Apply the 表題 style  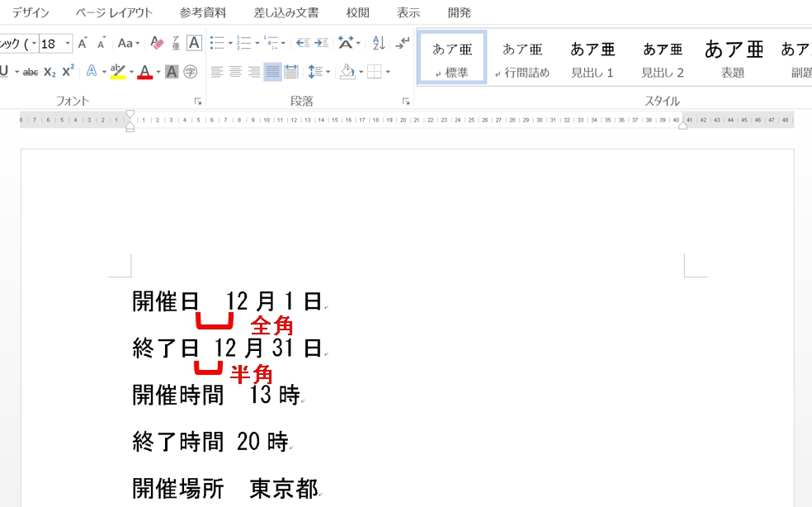733,59
